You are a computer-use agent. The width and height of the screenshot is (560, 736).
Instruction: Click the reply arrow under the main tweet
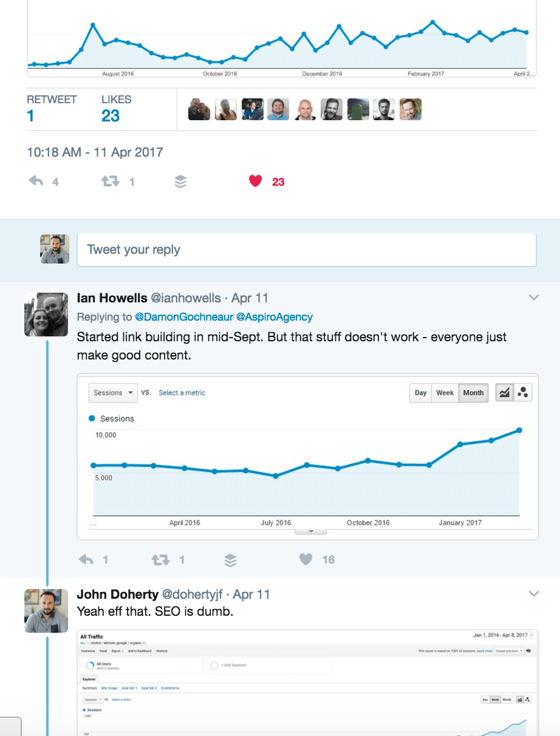36,181
